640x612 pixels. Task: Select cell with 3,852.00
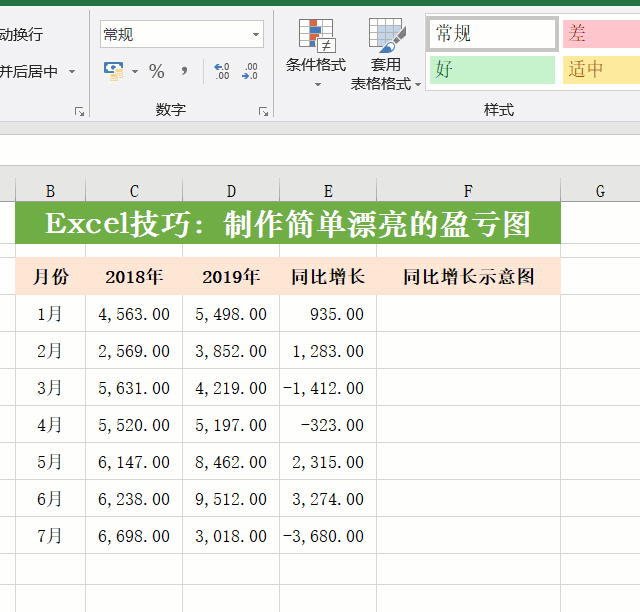coord(231,350)
